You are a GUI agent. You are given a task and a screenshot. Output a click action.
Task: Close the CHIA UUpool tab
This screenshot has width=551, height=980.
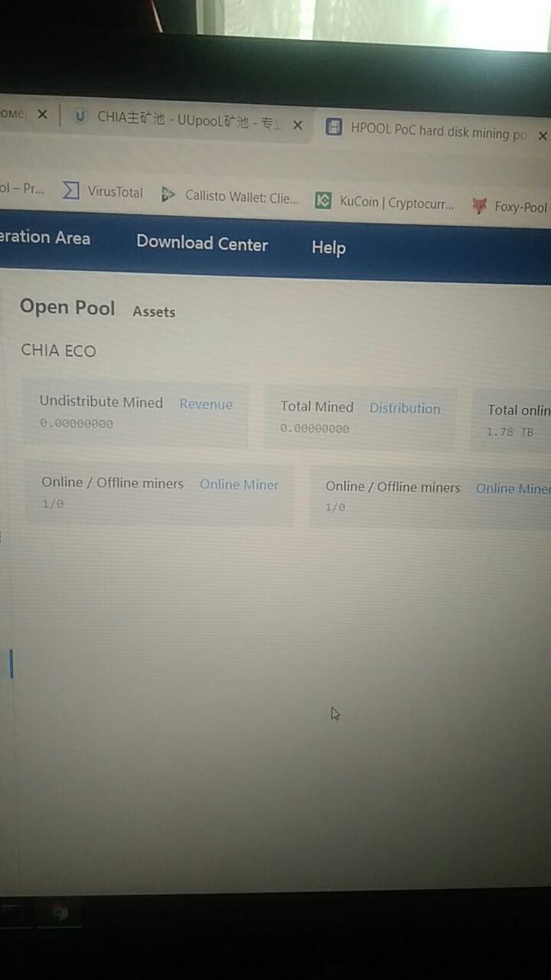(x=298, y=124)
